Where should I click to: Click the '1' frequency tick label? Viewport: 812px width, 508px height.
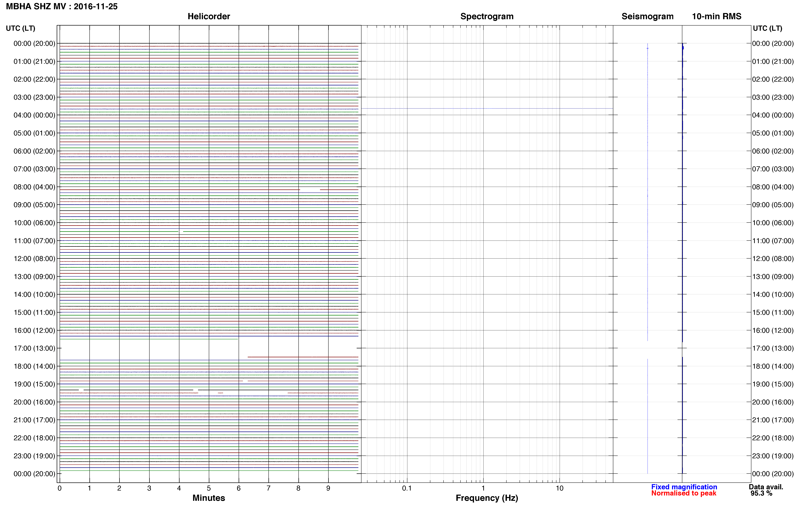[483, 488]
